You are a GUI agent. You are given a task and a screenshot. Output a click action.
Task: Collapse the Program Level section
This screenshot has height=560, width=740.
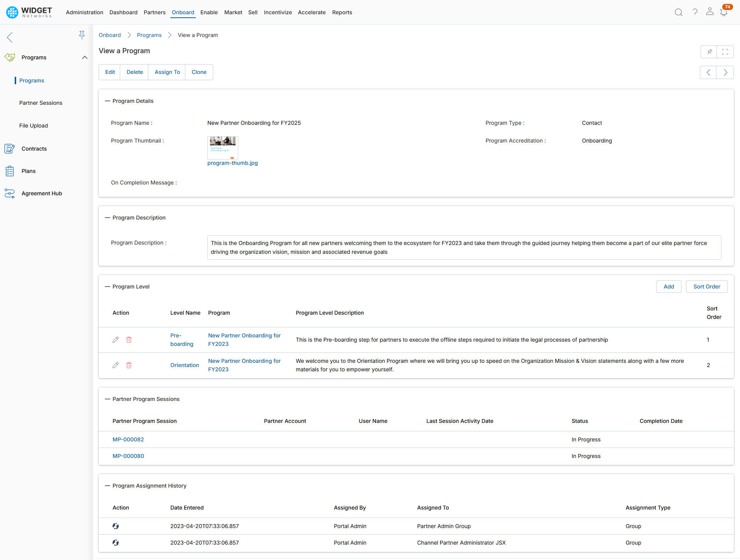pyautogui.click(x=108, y=287)
